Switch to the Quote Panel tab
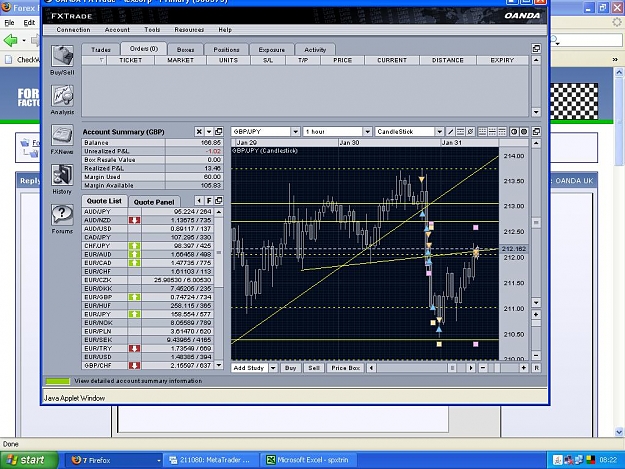625x469 pixels. tap(154, 202)
